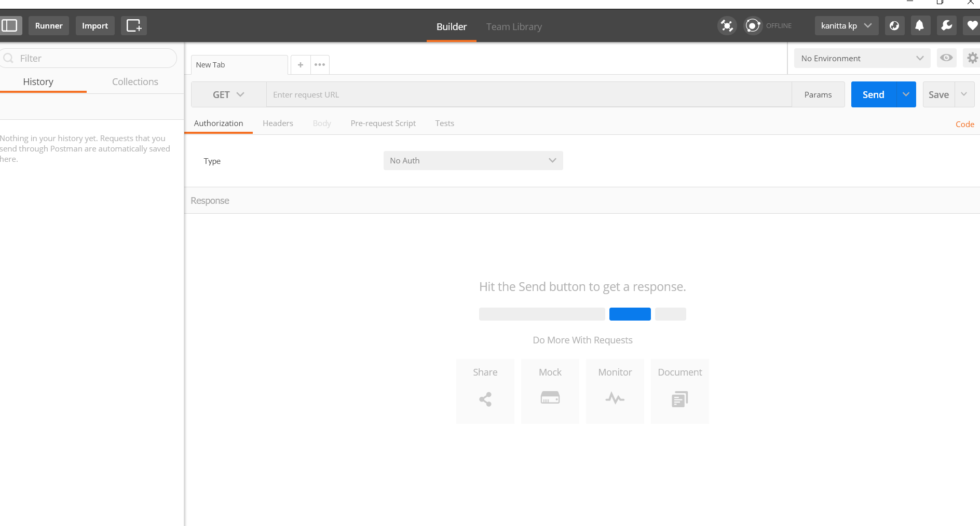Click the Params button

point(818,94)
